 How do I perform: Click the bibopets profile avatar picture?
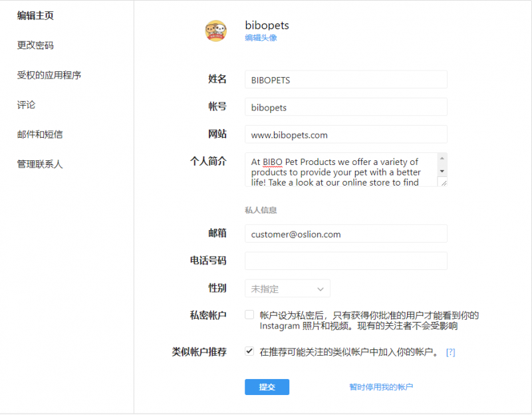point(215,31)
